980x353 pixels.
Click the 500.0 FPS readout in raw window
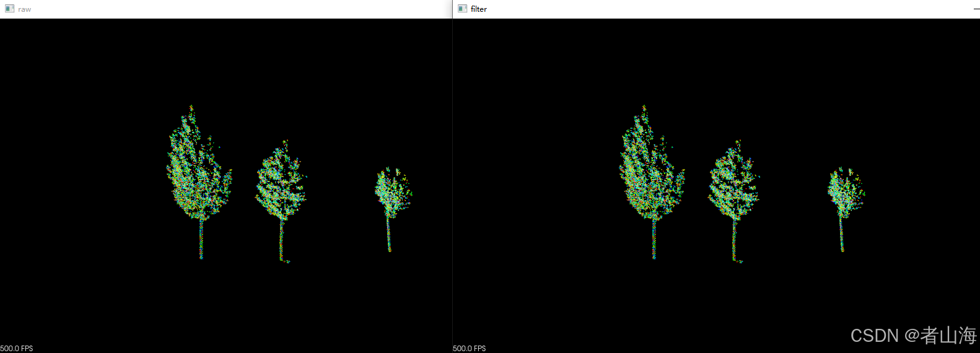pos(17,349)
